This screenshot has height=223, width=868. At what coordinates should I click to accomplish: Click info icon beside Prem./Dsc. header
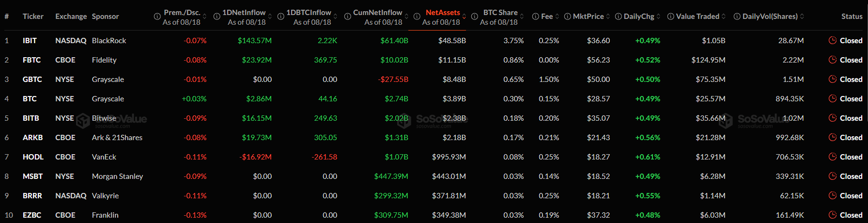[x=157, y=16]
